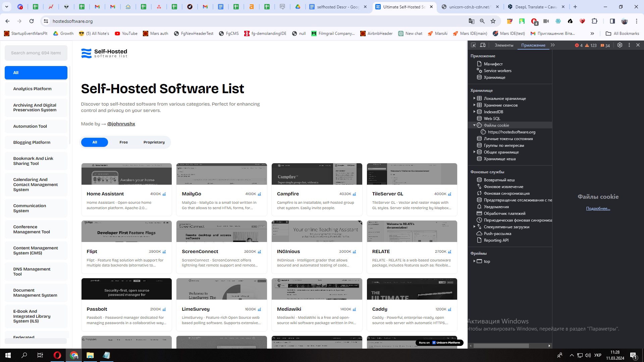Select the All license filter
This screenshot has width=644, height=362.
pyautogui.click(x=95, y=142)
